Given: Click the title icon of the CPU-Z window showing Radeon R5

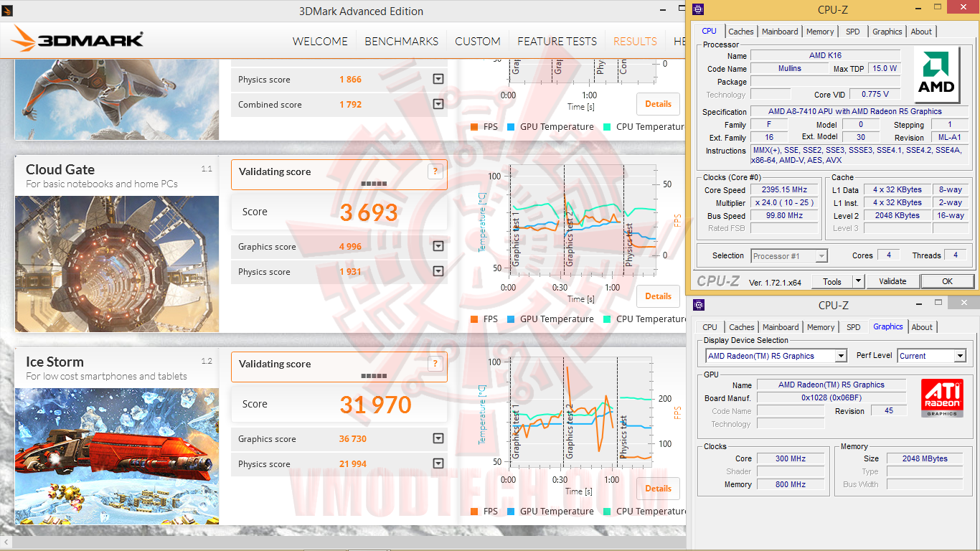Looking at the screenshot, I should (699, 305).
